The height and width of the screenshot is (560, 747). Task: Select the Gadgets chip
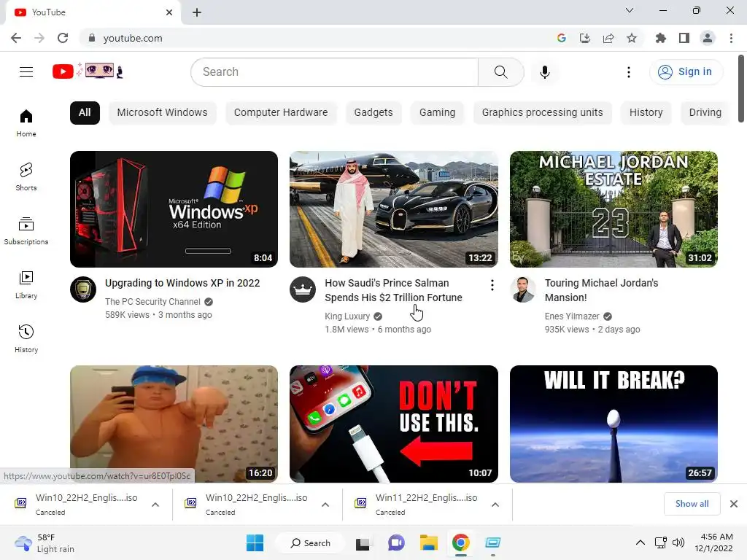tap(373, 113)
